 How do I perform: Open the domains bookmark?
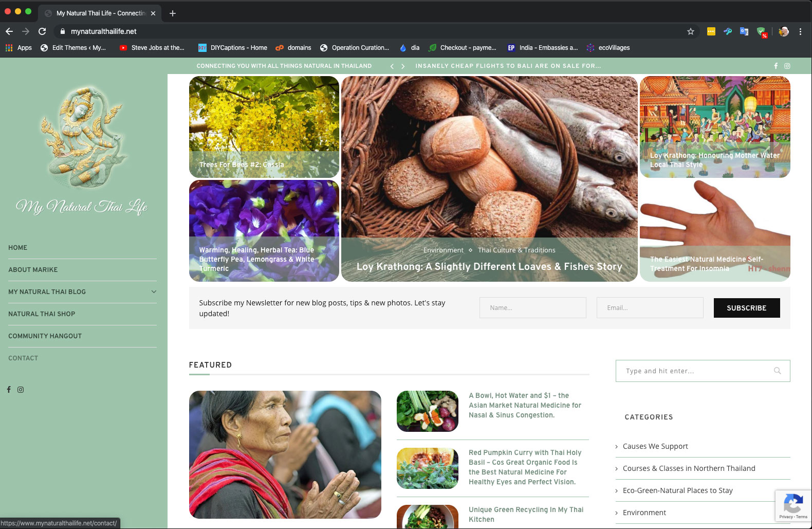pyautogui.click(x=293, y=48)
